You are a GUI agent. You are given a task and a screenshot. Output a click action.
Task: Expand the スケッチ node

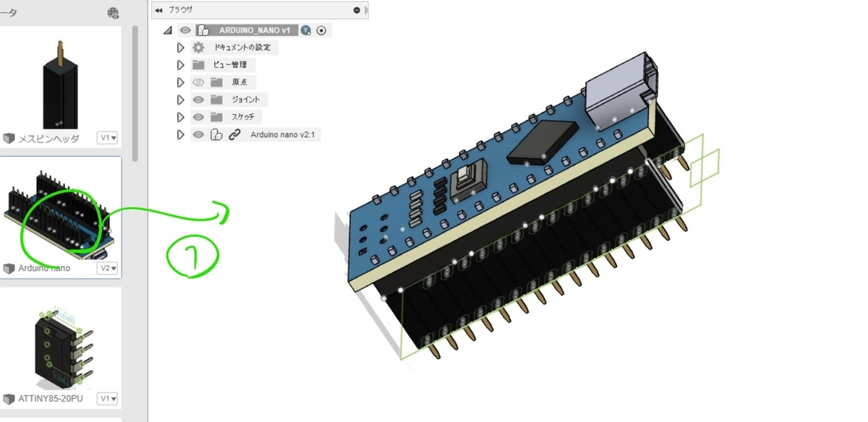pos(181,117)
